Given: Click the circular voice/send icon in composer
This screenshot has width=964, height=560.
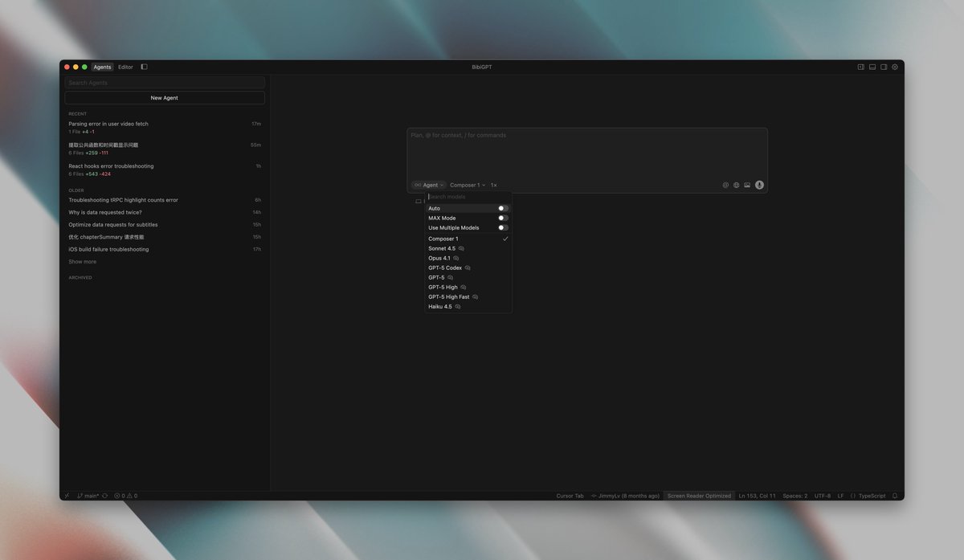Looking at the screenshot, I should point(759,184).
